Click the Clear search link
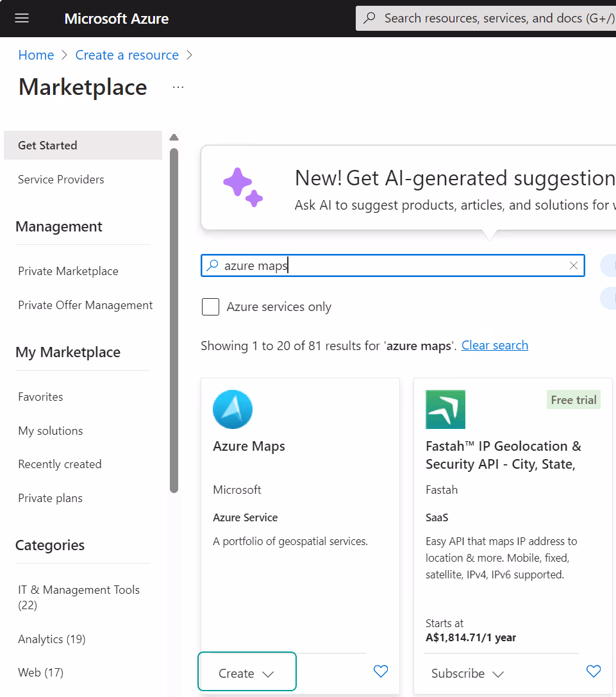Image resolution: width=616 pixels, height=697 pixels. 494,346
